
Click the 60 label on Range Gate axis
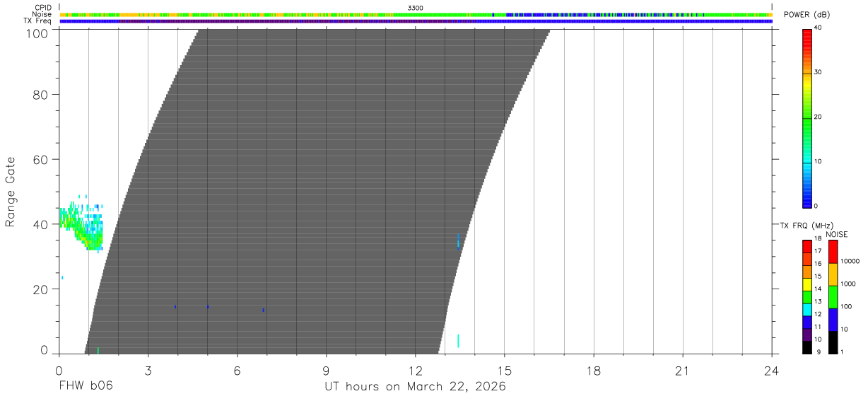click(x=41, y=159)
